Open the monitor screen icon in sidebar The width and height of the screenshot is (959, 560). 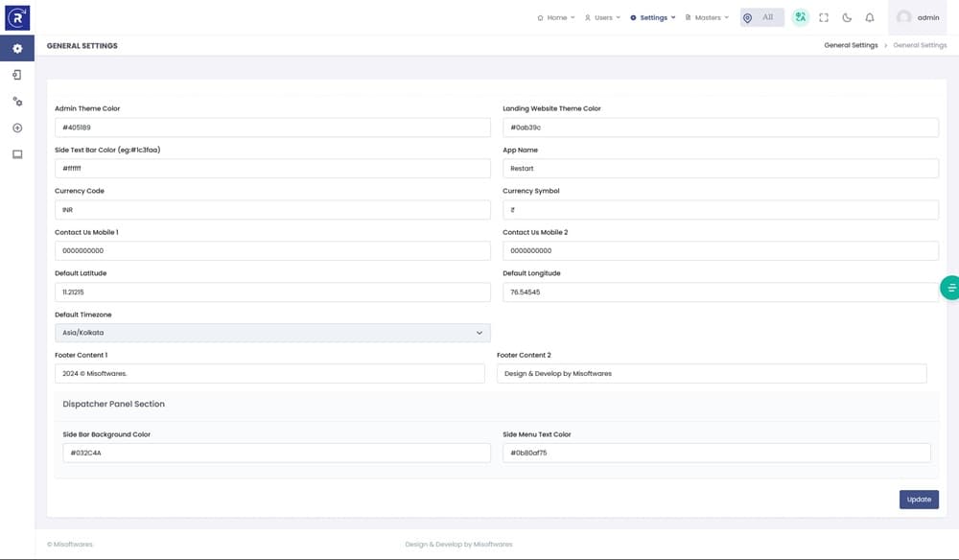17,154
